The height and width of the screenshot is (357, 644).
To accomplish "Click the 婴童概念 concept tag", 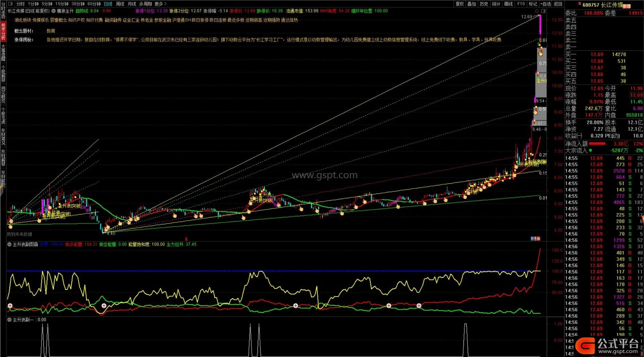I will [x=58, y=20].
